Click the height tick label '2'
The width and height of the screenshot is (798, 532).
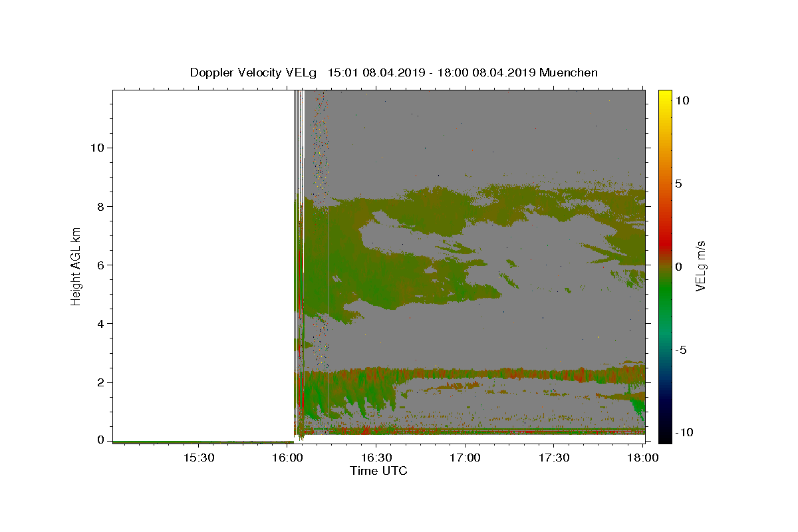(100, 382)
